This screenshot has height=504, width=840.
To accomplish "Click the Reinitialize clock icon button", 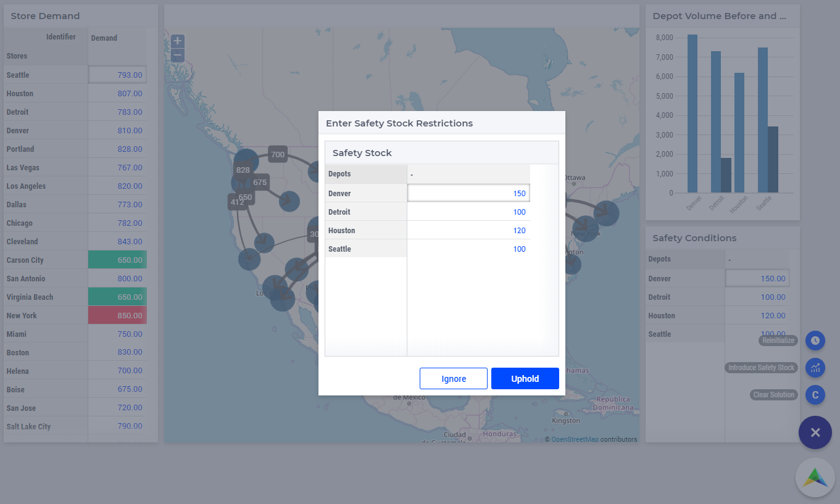I will [x=815, y=341].
